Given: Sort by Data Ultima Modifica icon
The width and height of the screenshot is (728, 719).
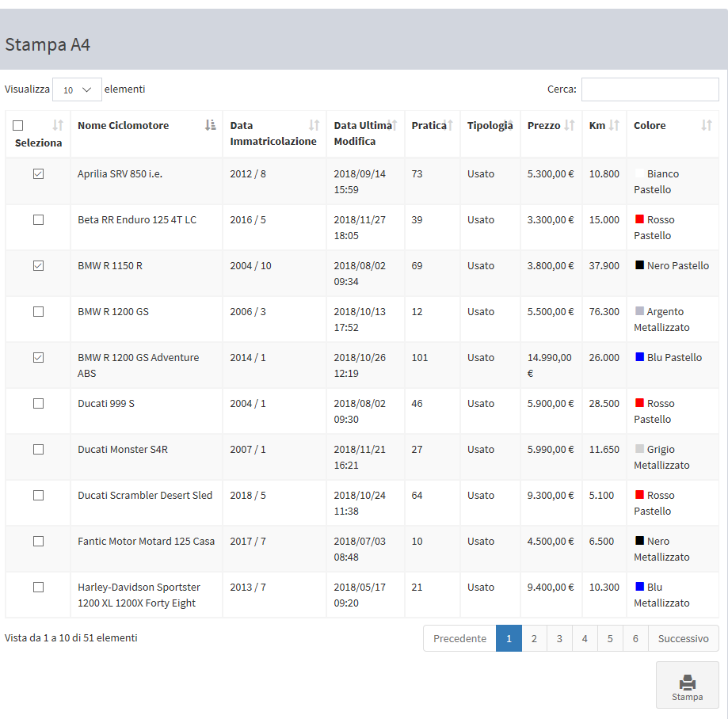Looking at the screenshot, I should tap(394, 125).
